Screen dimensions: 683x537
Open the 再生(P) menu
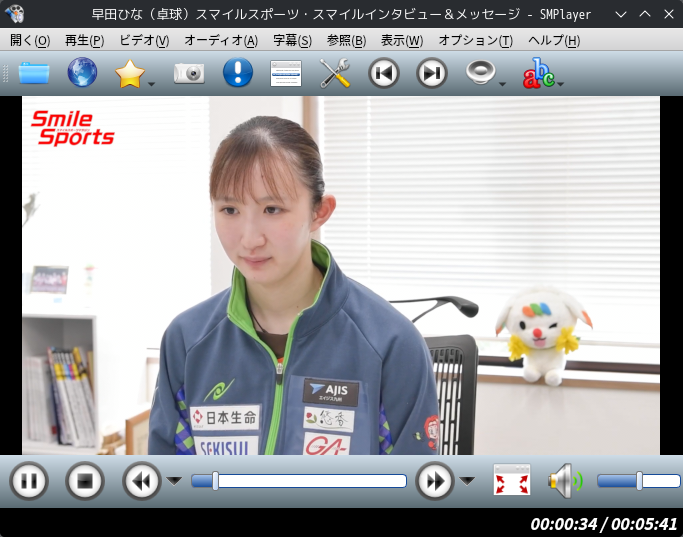pos(85,41)
